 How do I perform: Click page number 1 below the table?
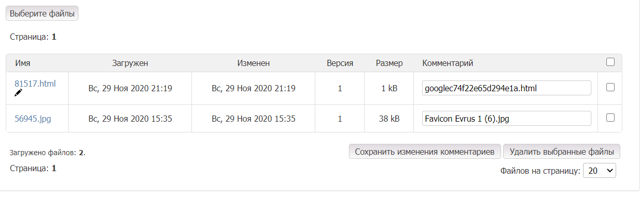pos(54,168)
